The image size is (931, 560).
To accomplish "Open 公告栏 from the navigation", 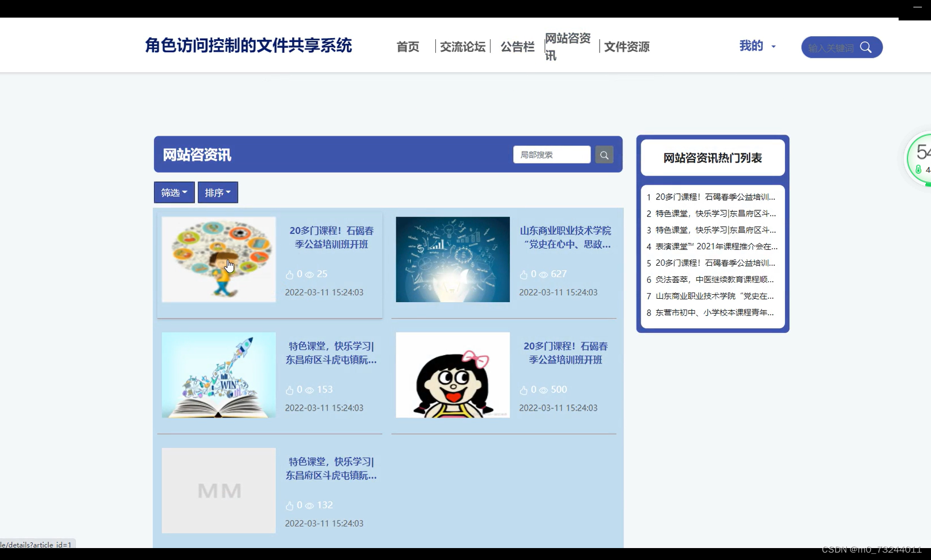I will 517,47.
